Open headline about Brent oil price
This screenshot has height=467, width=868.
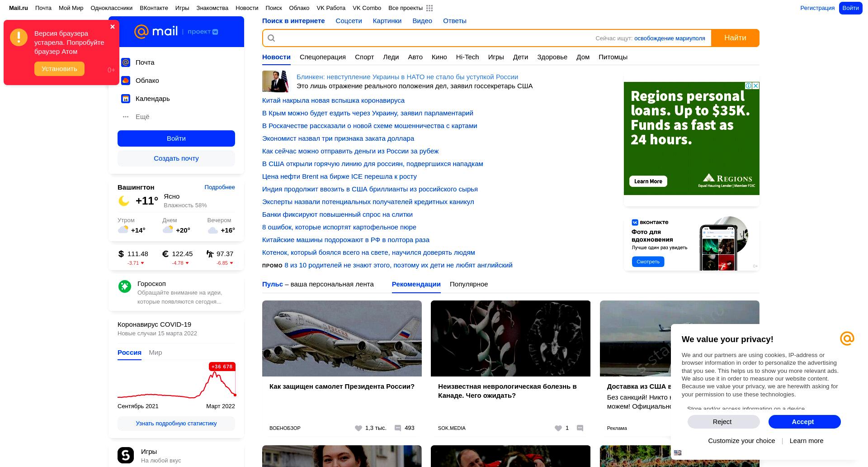click(340, 176)
